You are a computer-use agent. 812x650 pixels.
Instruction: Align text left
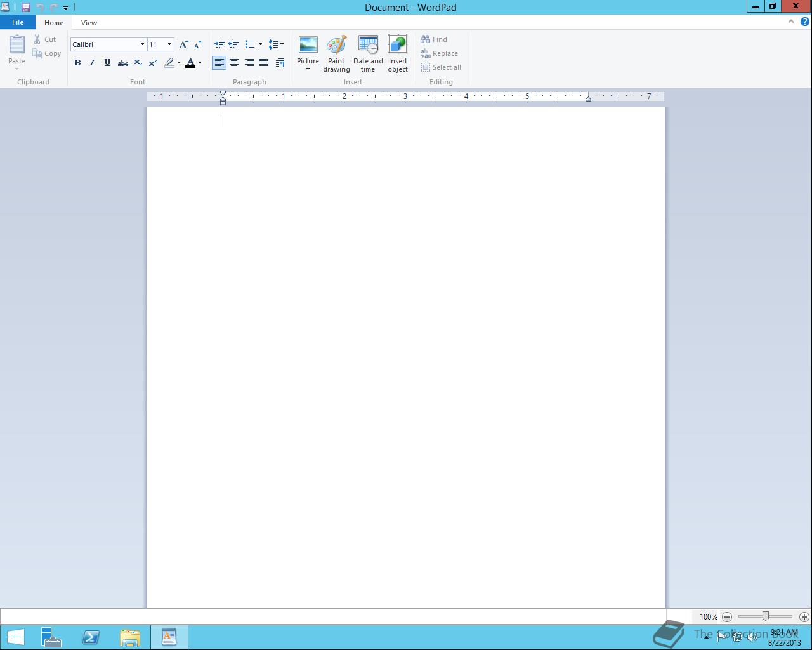[219, 63]
